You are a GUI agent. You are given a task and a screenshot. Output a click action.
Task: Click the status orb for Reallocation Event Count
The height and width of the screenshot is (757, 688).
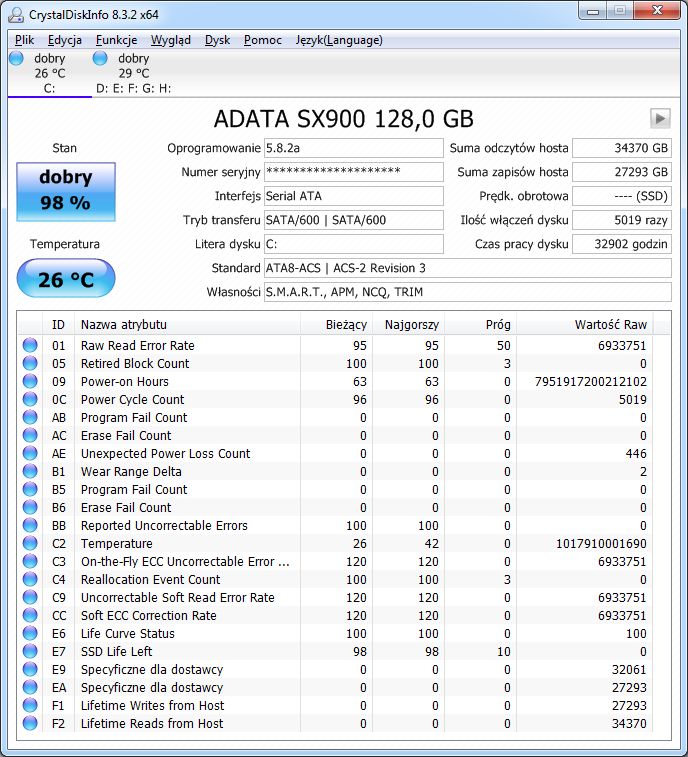pyautogui.click(x=30, y=579)
